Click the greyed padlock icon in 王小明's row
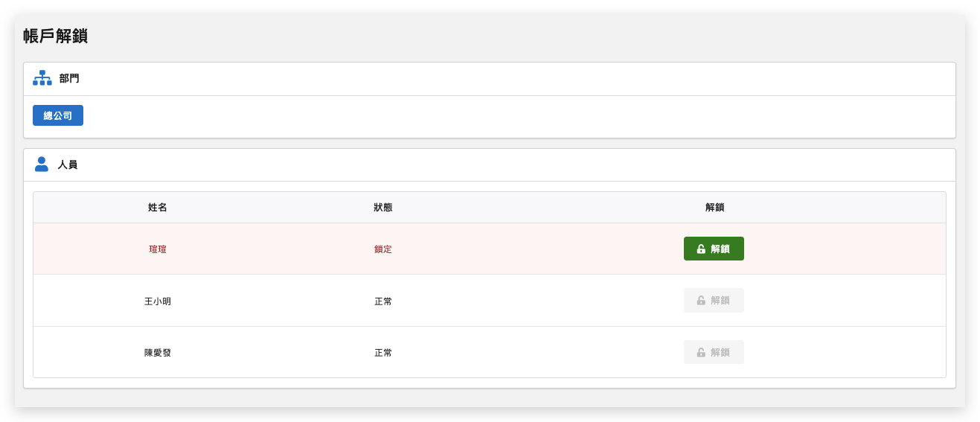The width and height of the screenshot is (980, 422). (701, 301)
